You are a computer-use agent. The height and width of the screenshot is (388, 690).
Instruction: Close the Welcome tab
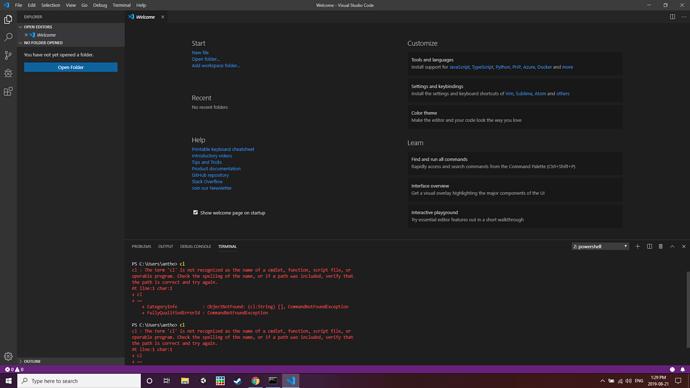point(162,17)
